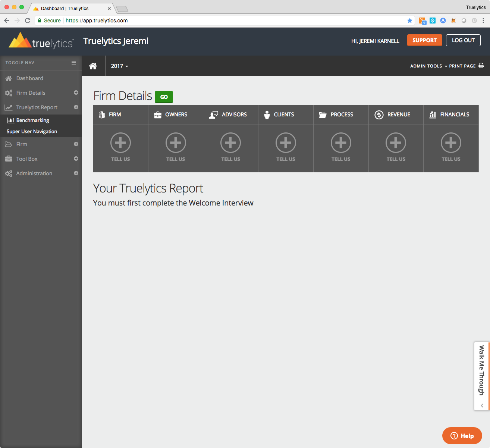Select the FIRM tab header

click(x=120, y=115)
